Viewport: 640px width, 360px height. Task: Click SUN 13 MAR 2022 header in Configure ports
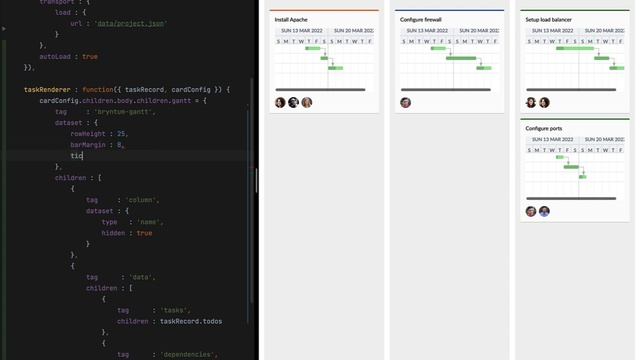(x=552, y=139)
